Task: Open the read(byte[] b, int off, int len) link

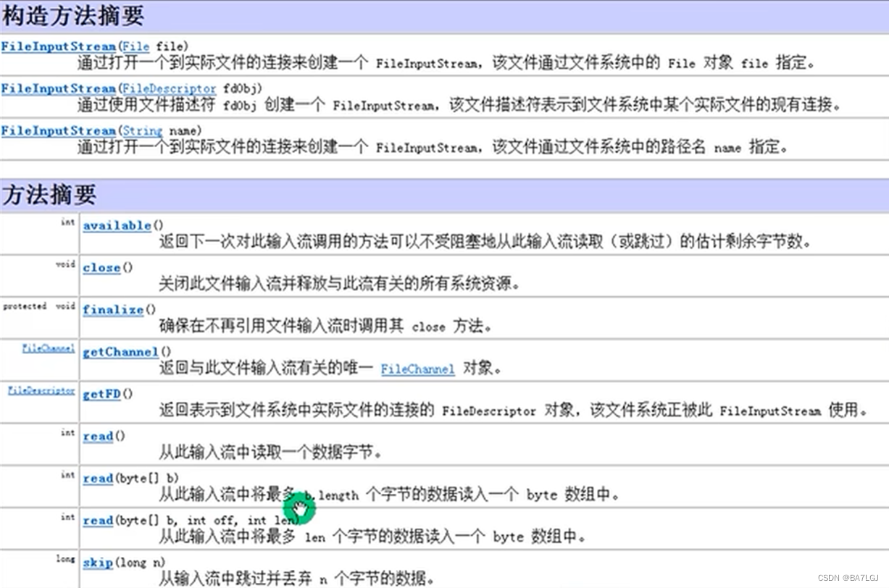Action: pos(96,521)
